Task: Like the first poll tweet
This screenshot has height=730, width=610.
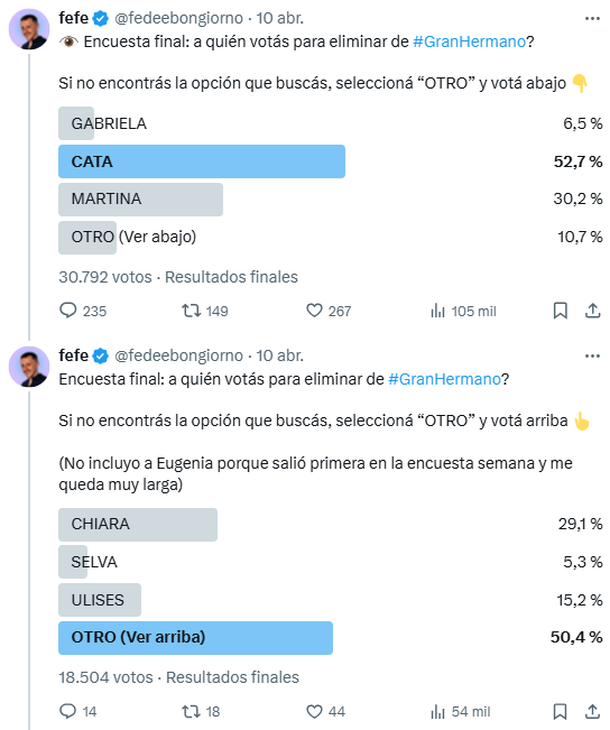Action: (314, 311)
